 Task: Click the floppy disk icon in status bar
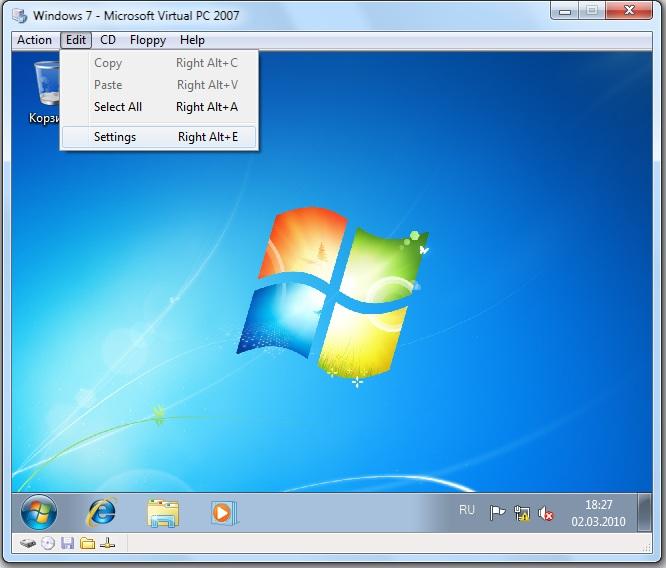pyautogui.click(x=67, y=543)
